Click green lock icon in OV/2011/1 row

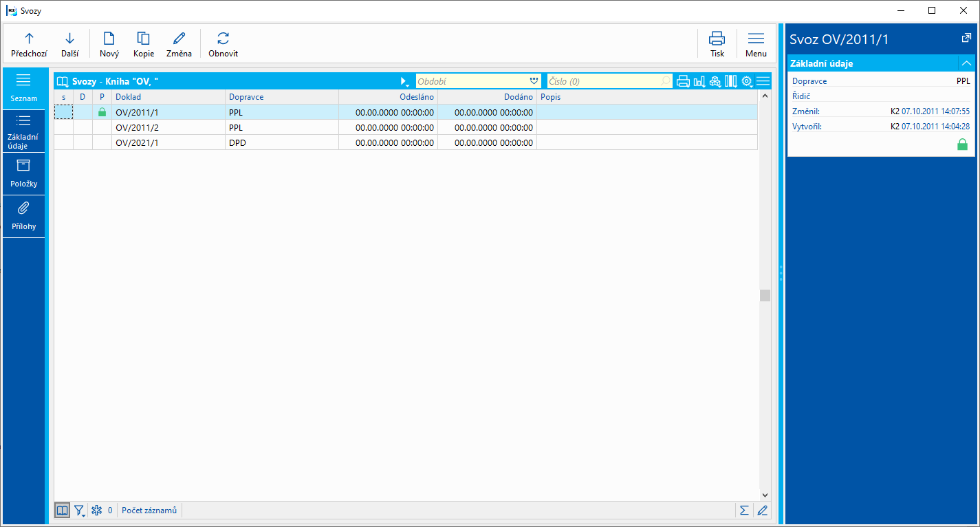102,112
